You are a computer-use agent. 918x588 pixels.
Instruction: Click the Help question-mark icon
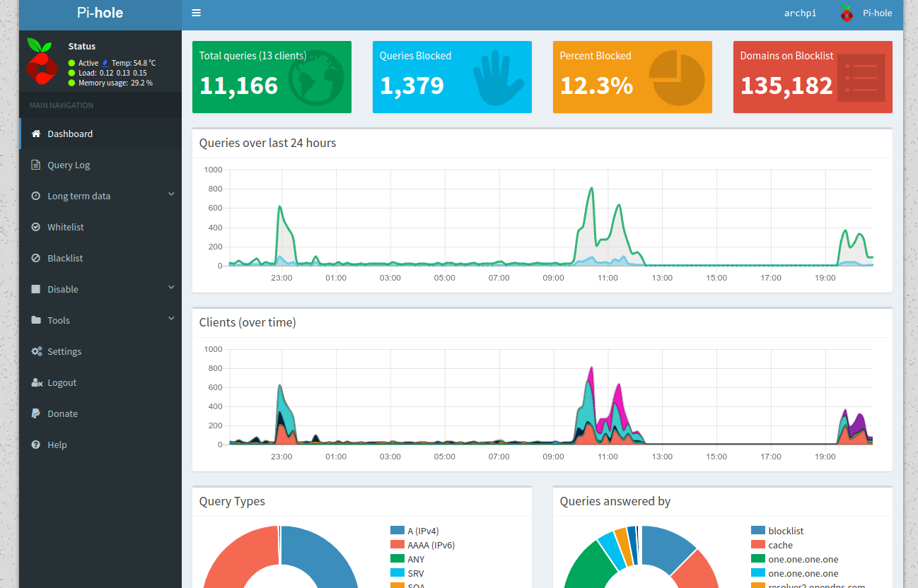[x=36, y=445]
